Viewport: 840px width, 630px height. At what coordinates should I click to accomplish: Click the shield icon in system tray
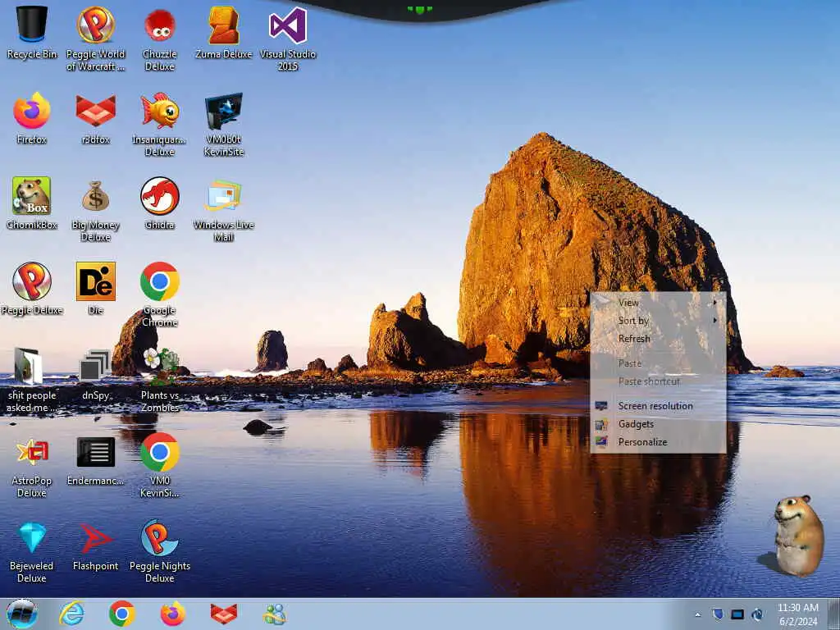pyautogui.click(x=717, y=614)
